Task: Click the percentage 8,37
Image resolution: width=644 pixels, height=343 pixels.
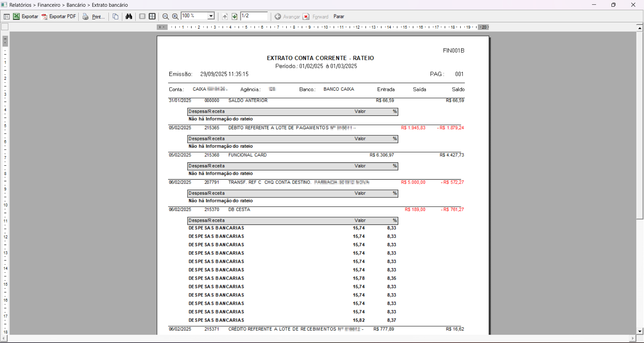Action: [392, 320]
